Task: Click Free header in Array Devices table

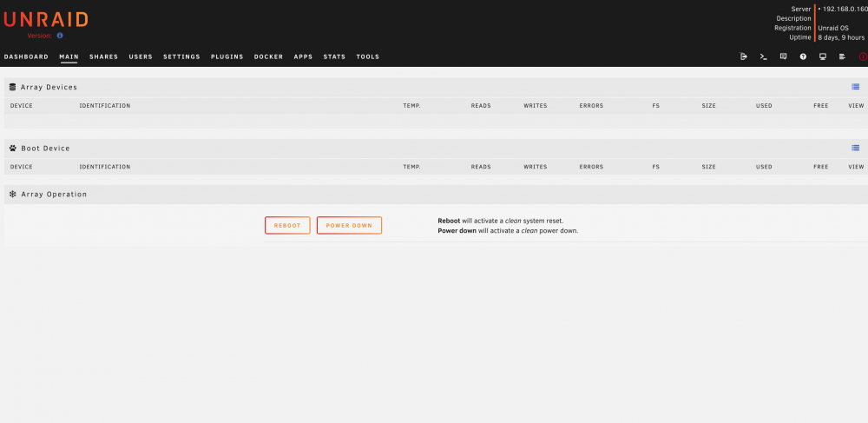Action: (821, 106)
